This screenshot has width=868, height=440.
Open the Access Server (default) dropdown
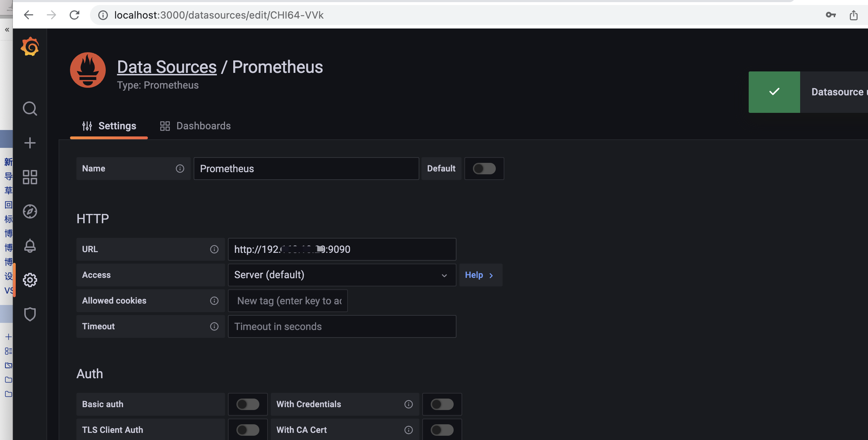[x=342, y=275]
